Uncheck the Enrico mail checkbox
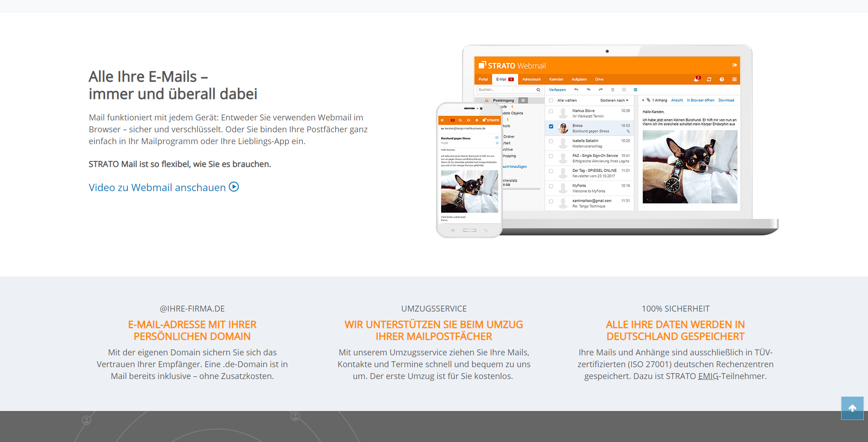This screenshot has width=868, height=442. pos(551,126)
